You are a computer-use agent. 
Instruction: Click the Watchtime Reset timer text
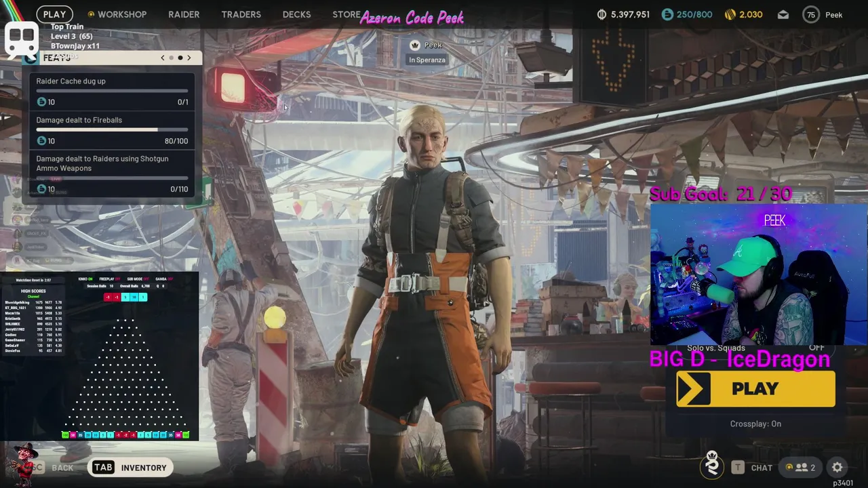pyautogui.click(x=34, y=280)
